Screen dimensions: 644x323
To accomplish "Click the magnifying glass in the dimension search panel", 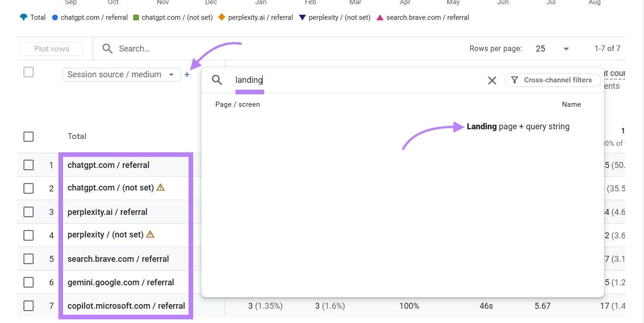I will (217, 80).
